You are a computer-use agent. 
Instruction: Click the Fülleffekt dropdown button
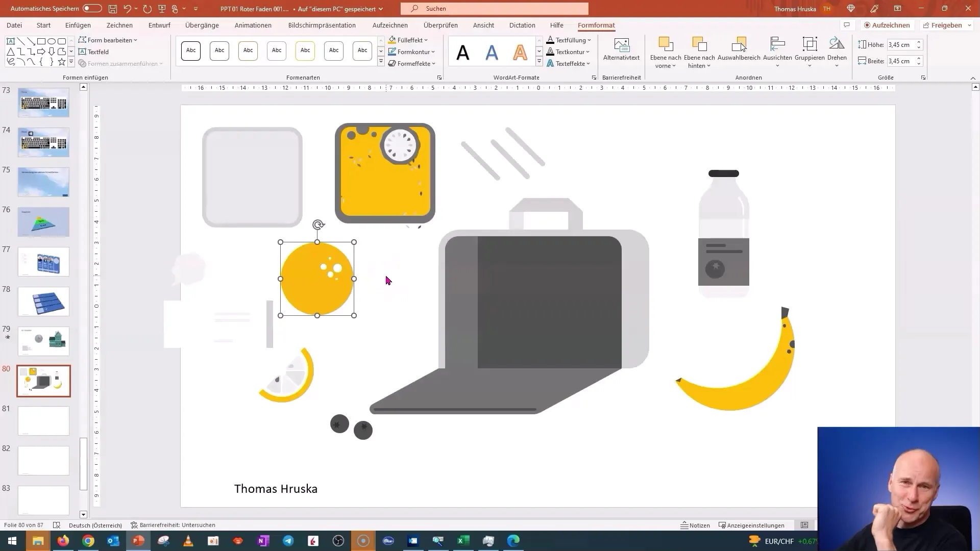(428, 40)
